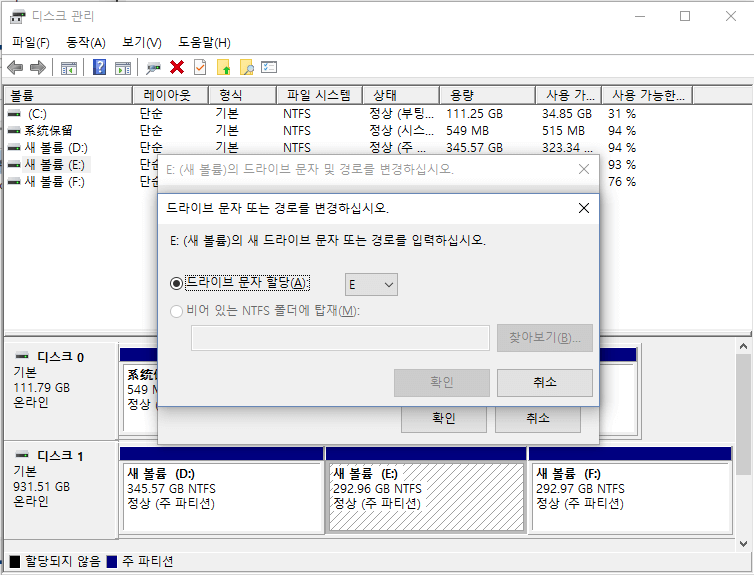
Task: Click the folder with magnifier icon
Action: click(246, 67)
